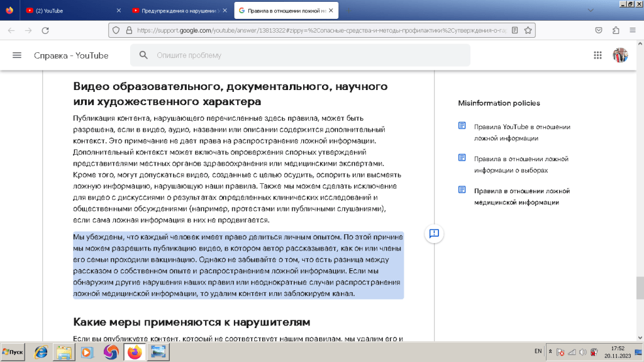Open the Пуск start menu
Image resolution: width=644 pixels, height=362 pixels.
point(13,352)
